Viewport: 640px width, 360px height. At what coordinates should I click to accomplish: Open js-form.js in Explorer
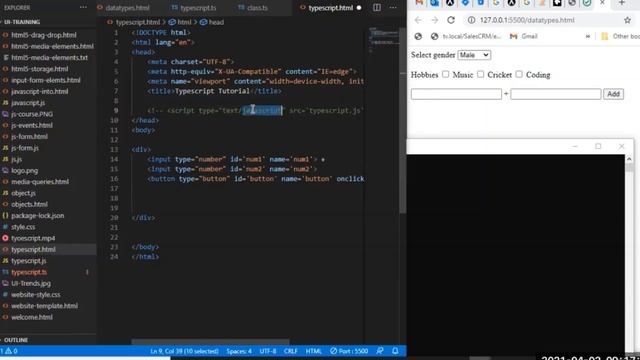point(25,148)
